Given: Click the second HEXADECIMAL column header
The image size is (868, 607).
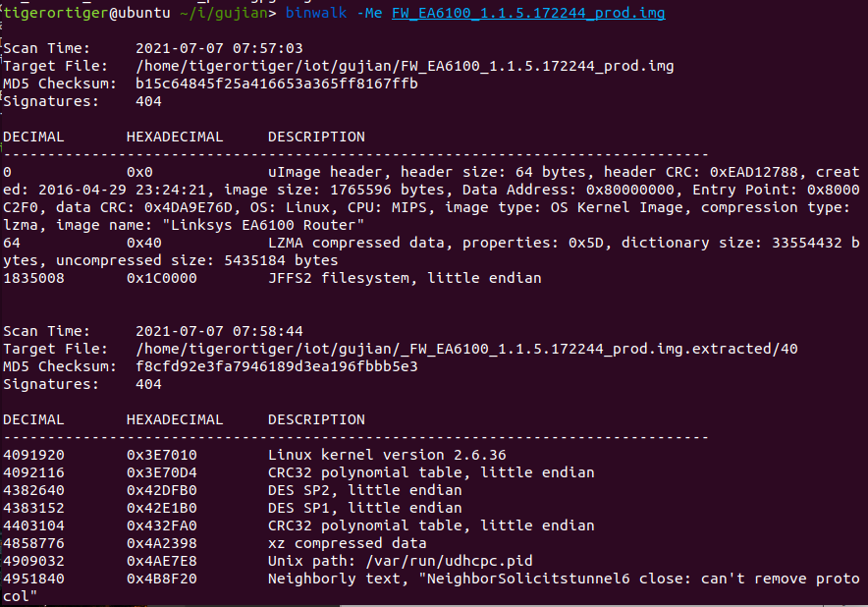Looking at the screenshot, I should click(x=175, y=419).
